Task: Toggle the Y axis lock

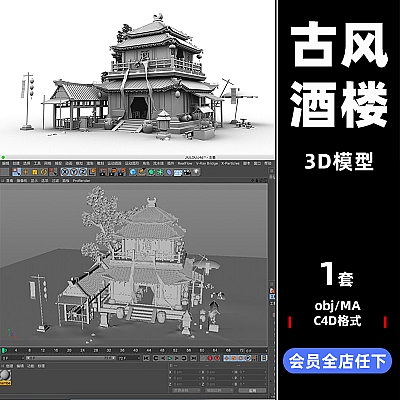Action: pos(74,172)
